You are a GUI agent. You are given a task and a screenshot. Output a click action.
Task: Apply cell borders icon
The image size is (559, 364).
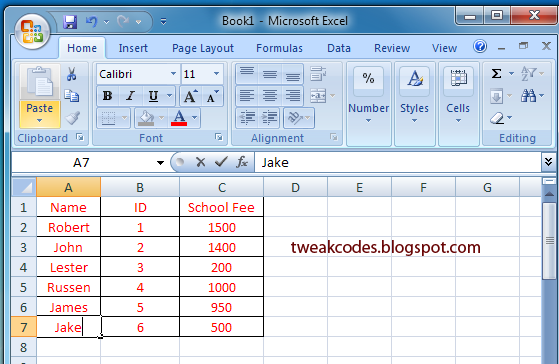[108, 118]
